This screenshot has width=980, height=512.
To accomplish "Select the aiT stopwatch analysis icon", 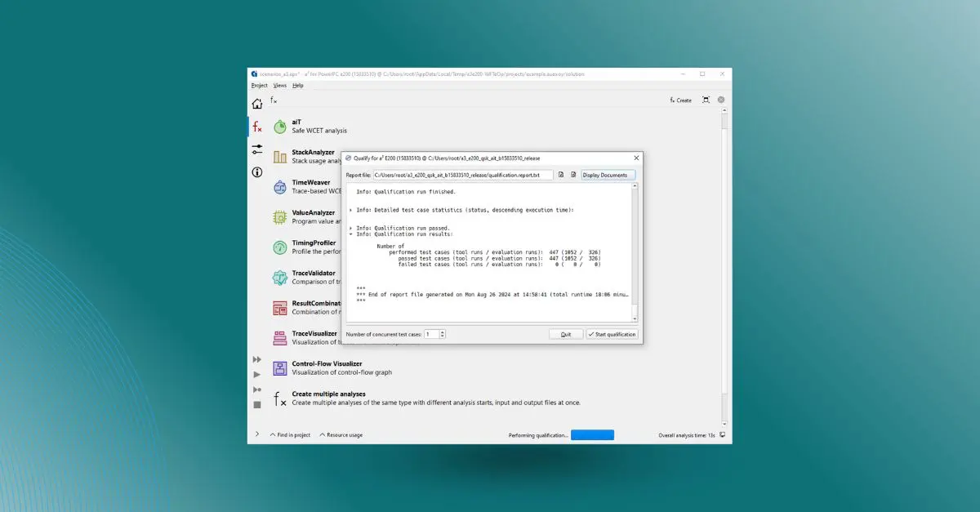I will point(280,127).
